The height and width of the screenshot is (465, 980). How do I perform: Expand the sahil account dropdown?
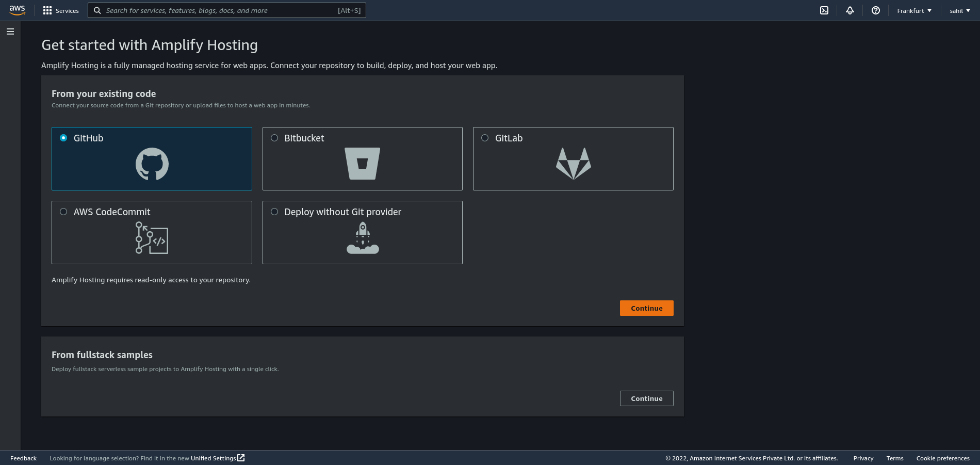pos(960,10)
